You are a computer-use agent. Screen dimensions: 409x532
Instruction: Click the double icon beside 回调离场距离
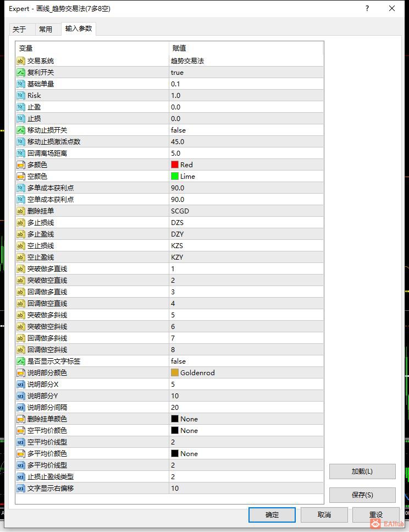point(21,153)
